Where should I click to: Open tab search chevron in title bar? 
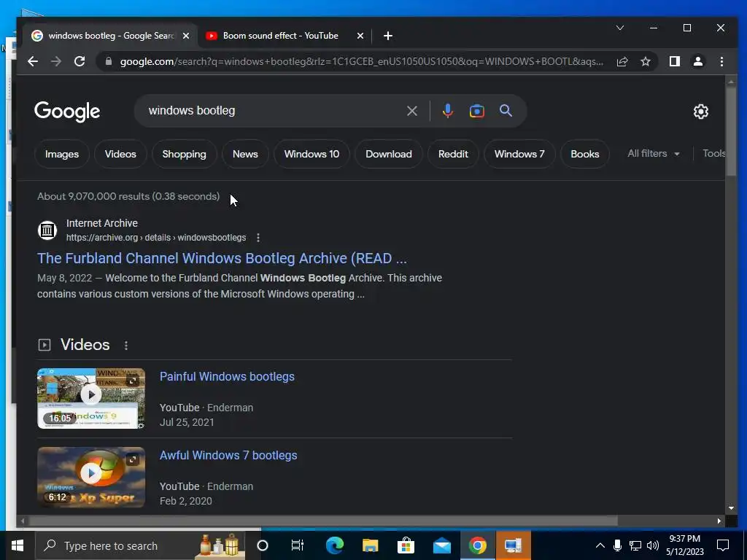pos(620,28)
